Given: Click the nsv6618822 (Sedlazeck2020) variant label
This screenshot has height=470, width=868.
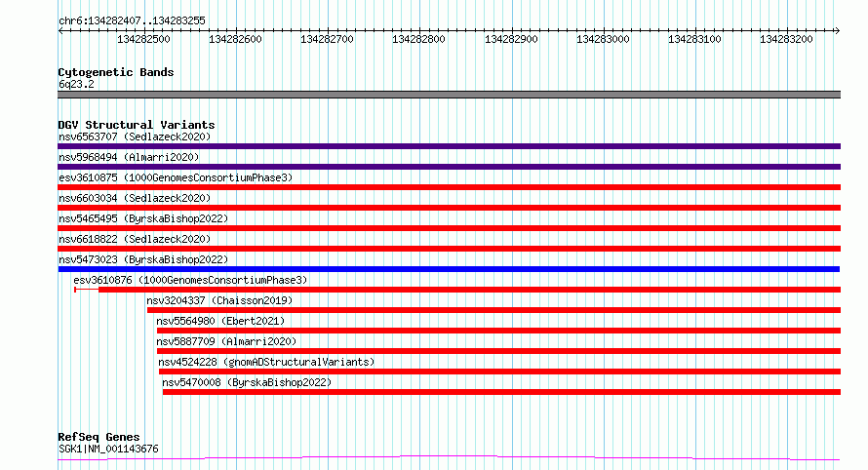Looking at the screenshot, I should click(135, 239).
